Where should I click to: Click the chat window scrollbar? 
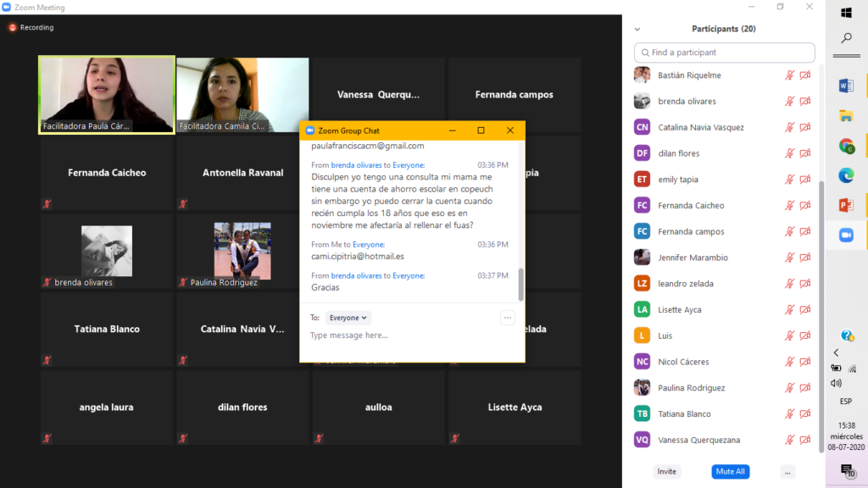pyautogui.click(x=520, y=283)
